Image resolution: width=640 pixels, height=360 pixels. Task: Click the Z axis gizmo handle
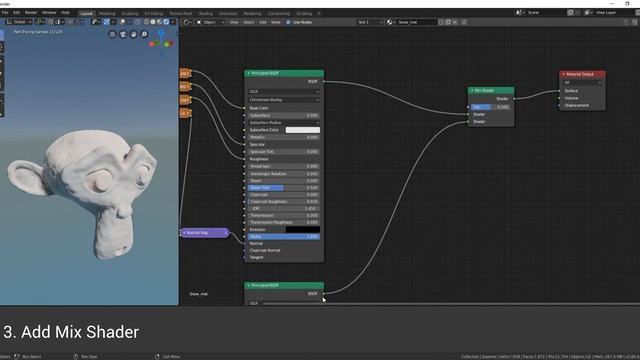coord(161,33)
